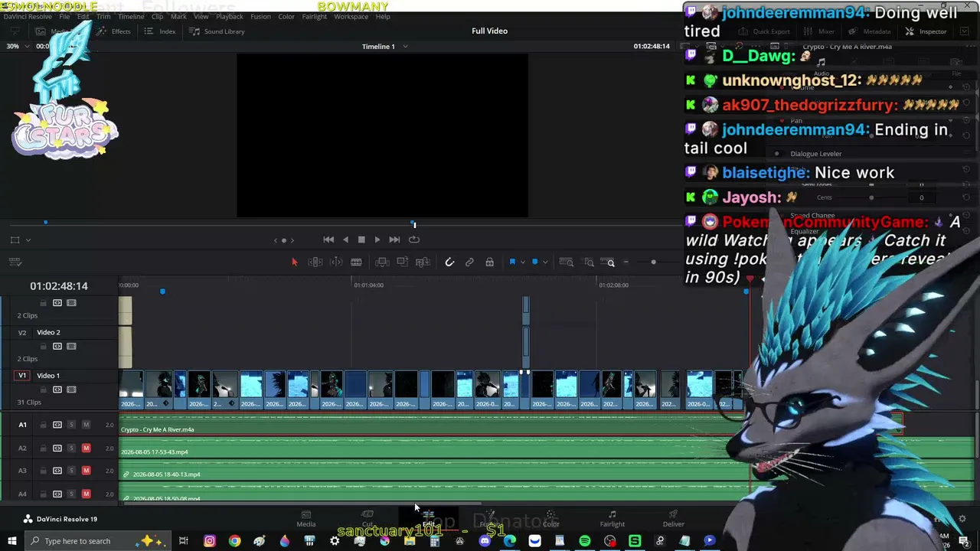This screenshot has height=551, width=980.
Task: Select the Blade Edit Mode tool
Action: tap(356, 262)
